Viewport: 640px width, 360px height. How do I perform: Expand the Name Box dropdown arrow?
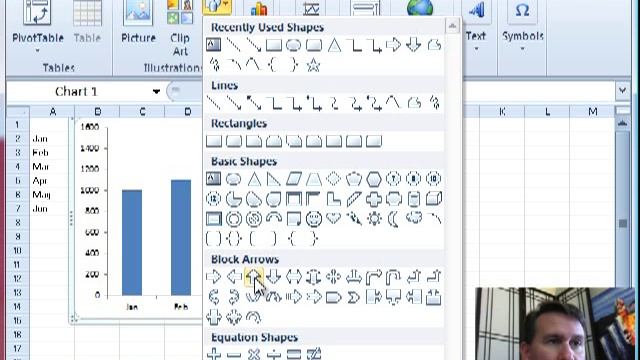156,91
